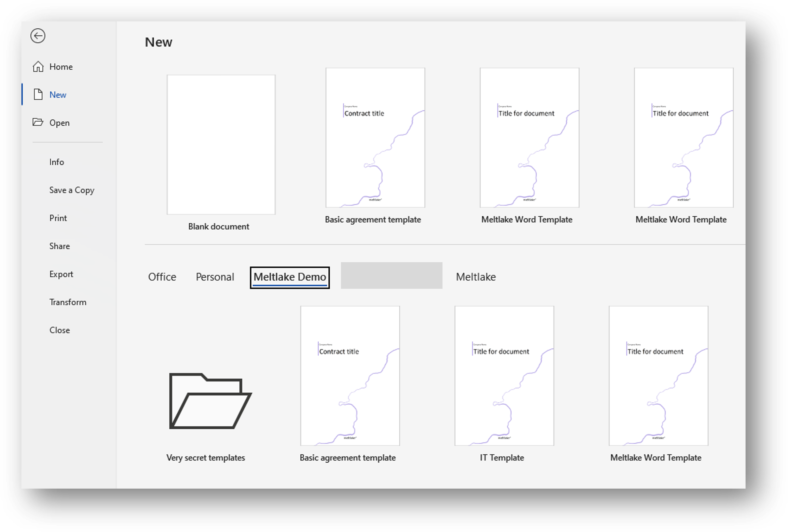This screenshot has width=789, height=532.
Task: Open the Share option
Action: pos(59,246)
